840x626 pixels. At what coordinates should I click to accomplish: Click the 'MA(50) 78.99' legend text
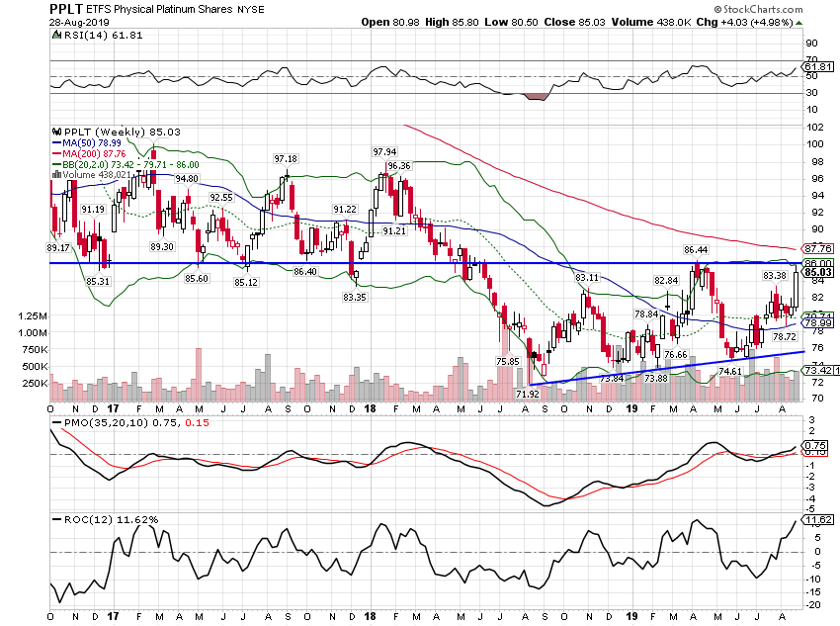92,143
